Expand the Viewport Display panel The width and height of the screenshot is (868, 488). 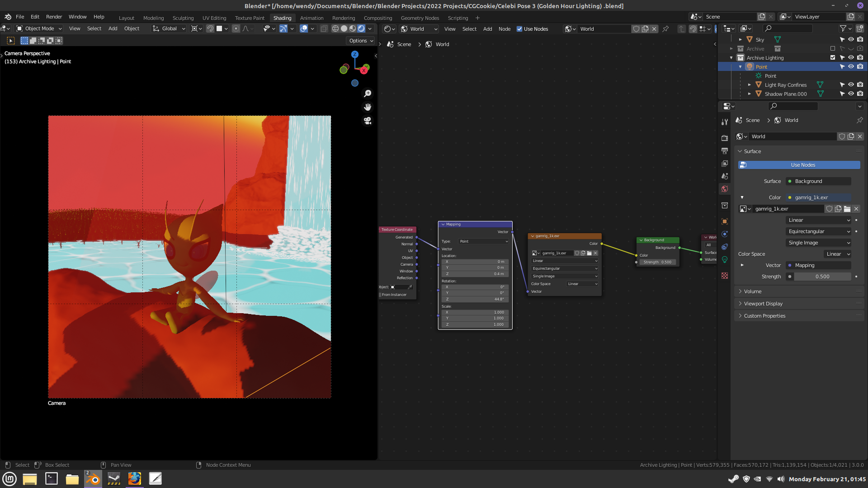(763, 304)
